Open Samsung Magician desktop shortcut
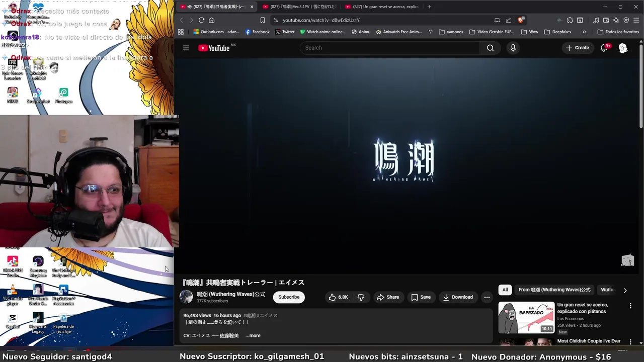644x362 pixels. coord(38,266)
